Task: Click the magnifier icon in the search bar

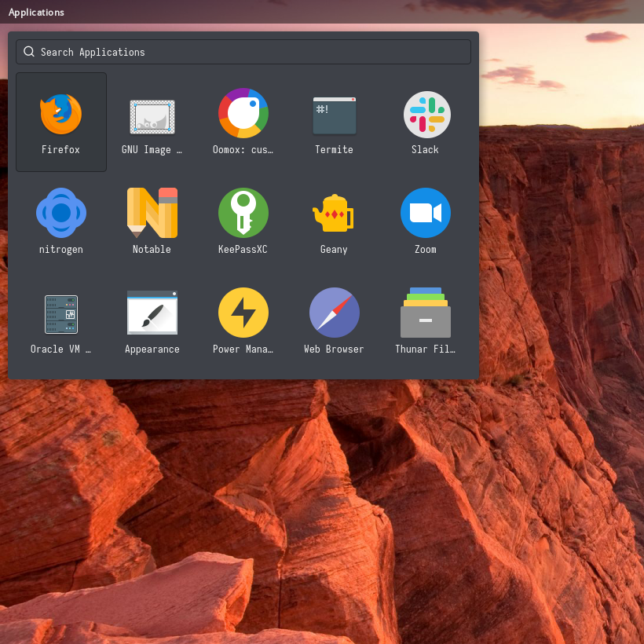Action: 29,52
